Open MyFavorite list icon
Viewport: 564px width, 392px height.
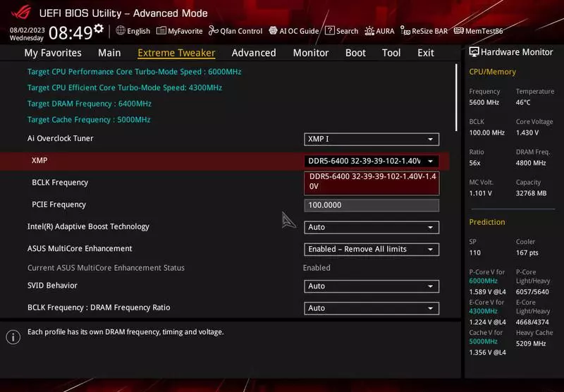click(161, 30)
